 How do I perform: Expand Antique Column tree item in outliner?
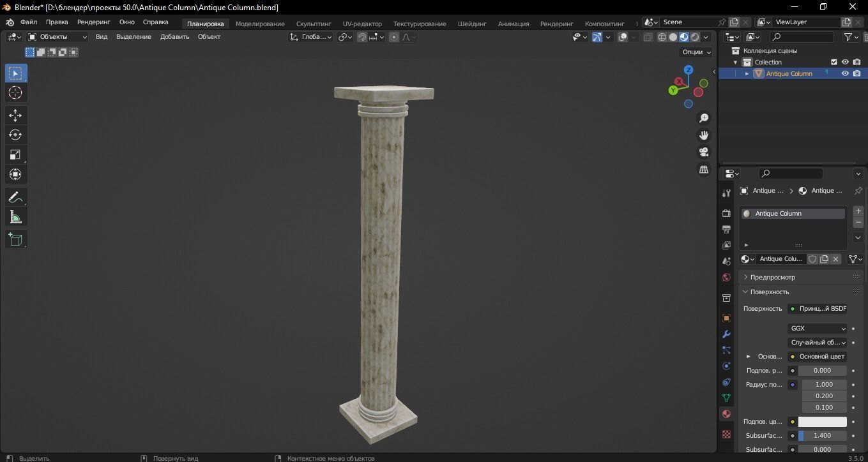(x=747, y=73)
